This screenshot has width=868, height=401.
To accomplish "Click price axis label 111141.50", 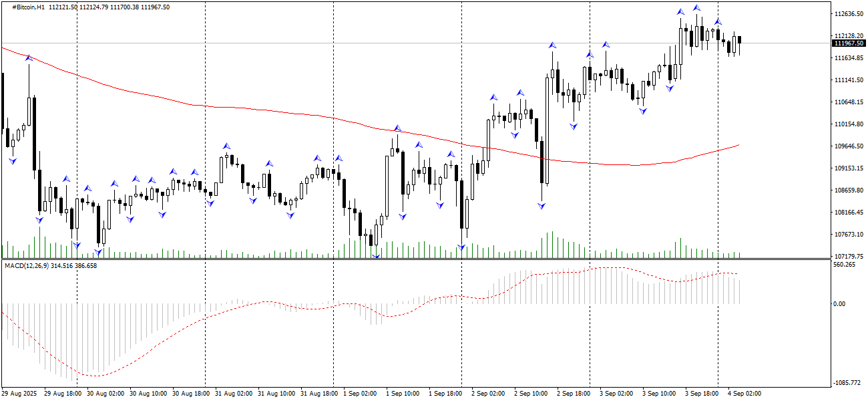I will (x=848, y=80).
